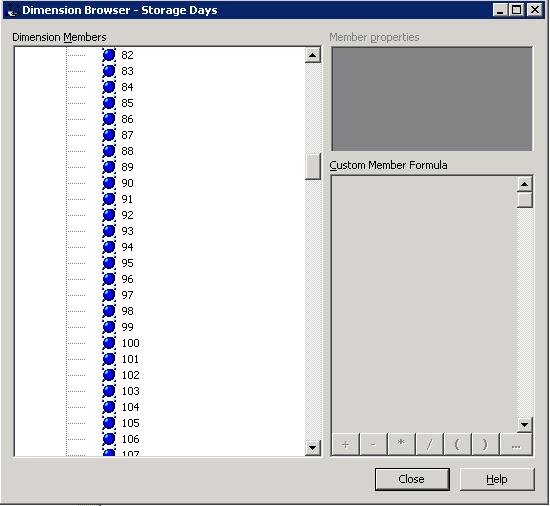Click the blue sphere icon beside member 104
550x506 pixels.
coord(109,407)
